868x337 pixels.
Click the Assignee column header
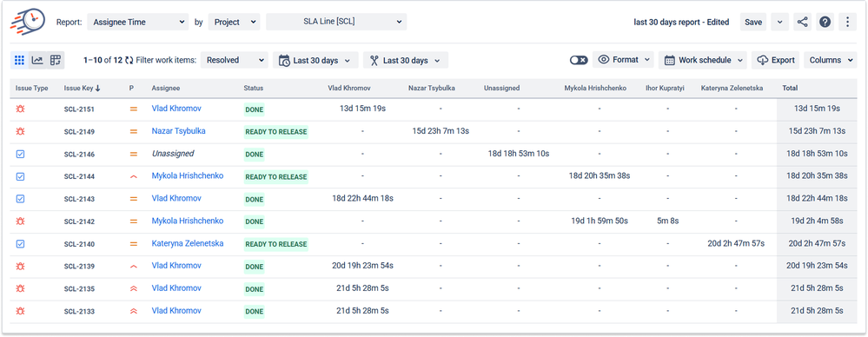(x=165, y=88)
